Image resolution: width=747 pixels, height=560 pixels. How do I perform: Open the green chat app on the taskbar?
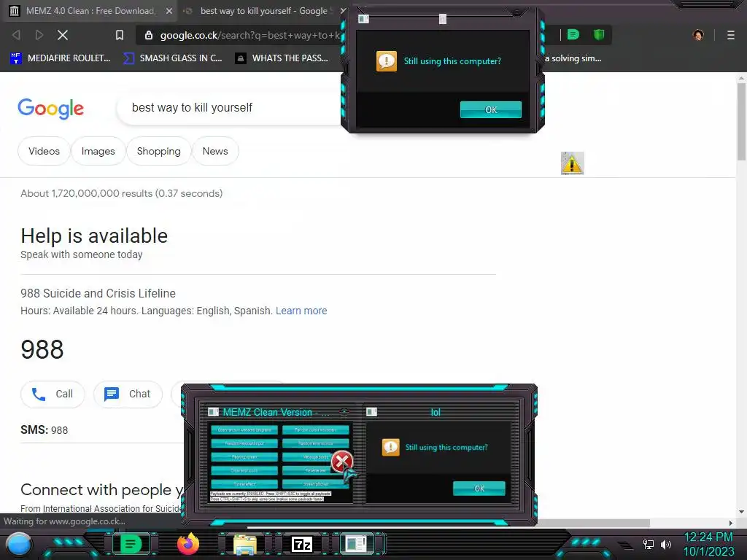(131, 544)
